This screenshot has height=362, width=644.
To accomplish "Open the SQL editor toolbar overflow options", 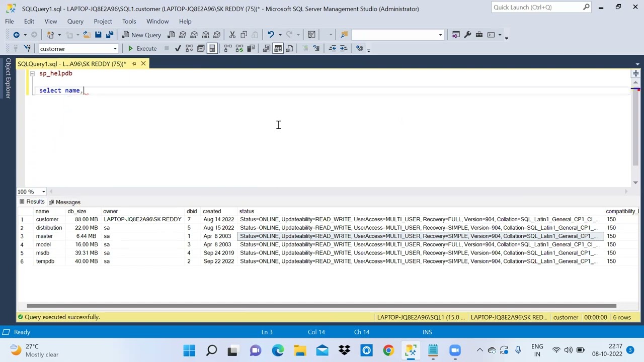I will (x=369, y=49).
